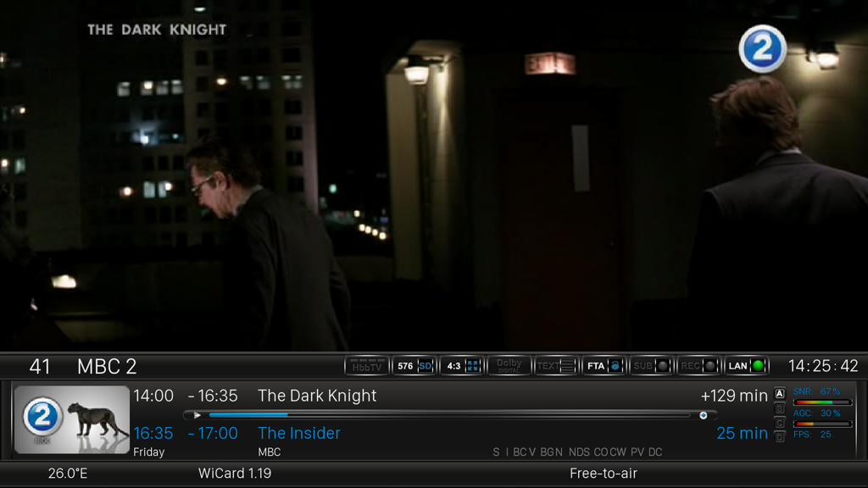Viewport: 868px width, 488px height.
Task: Click the SNR signal level bar
Action: click(x=822, y=402)
